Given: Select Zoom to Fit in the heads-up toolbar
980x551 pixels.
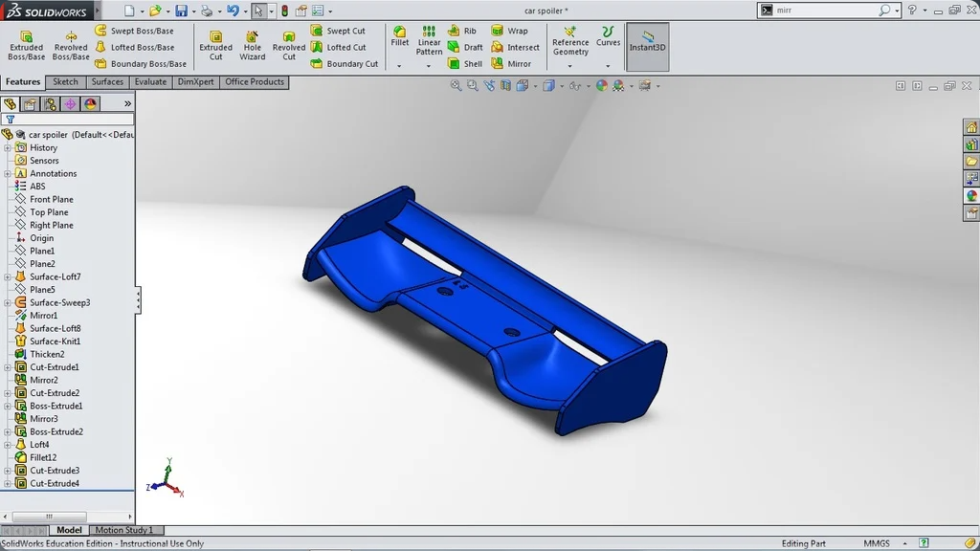Looking at the screenshot, I should pos(454,84).
